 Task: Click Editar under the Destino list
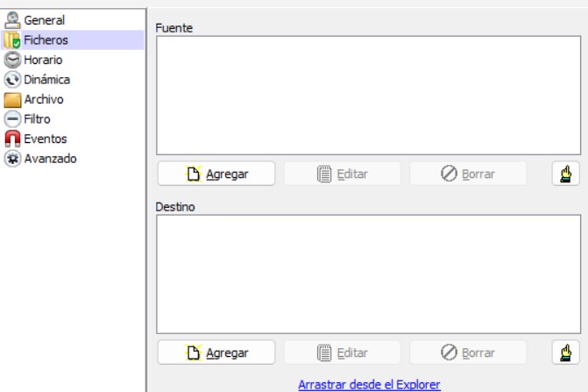342,353
